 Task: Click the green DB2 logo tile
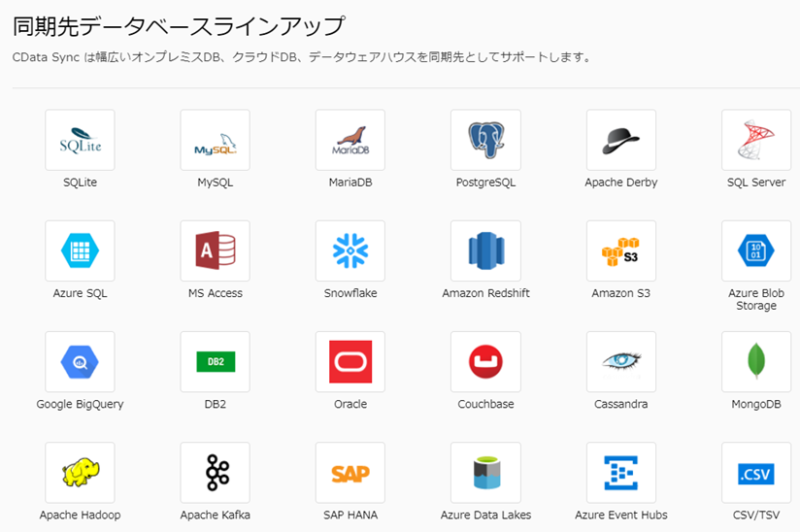coord(216,362)
